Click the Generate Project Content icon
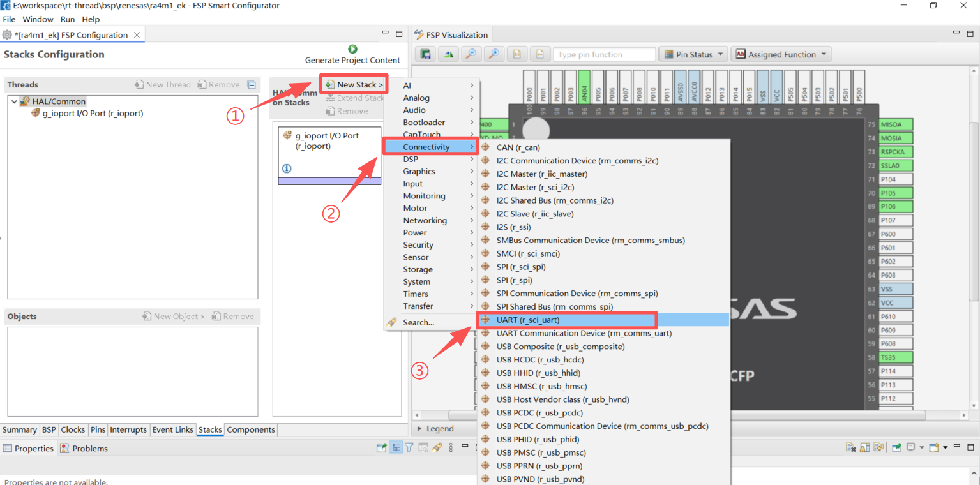 [x=352, y=49]
